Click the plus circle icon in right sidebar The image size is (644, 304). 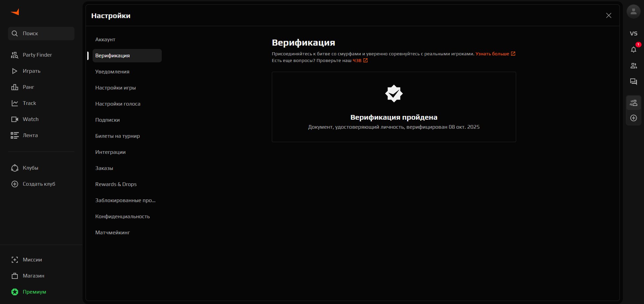click(x=633, y=118)
